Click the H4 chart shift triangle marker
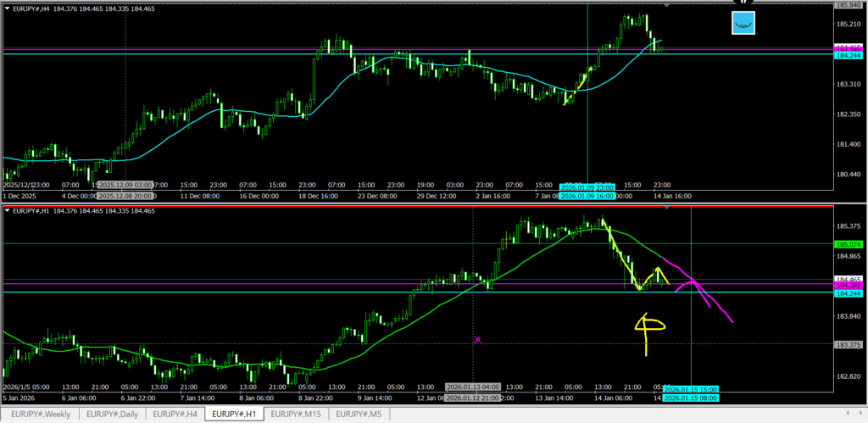The width and height of the screenshot is (868, 423). (666, 6)
